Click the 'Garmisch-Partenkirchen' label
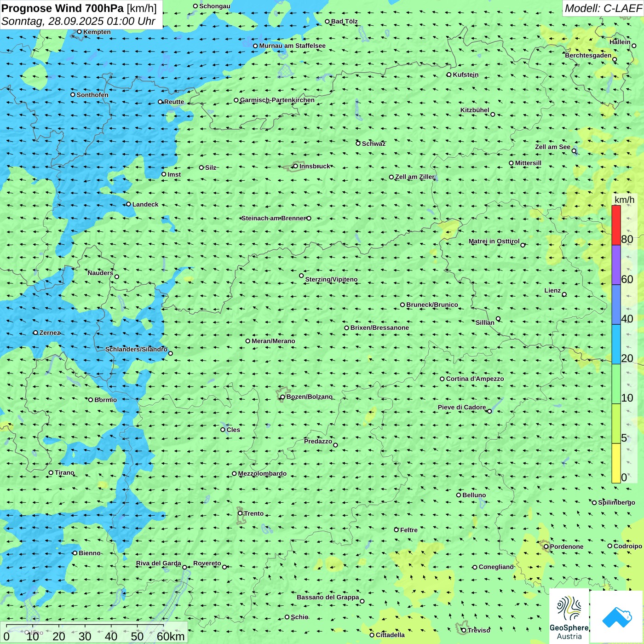 [277, 100]
